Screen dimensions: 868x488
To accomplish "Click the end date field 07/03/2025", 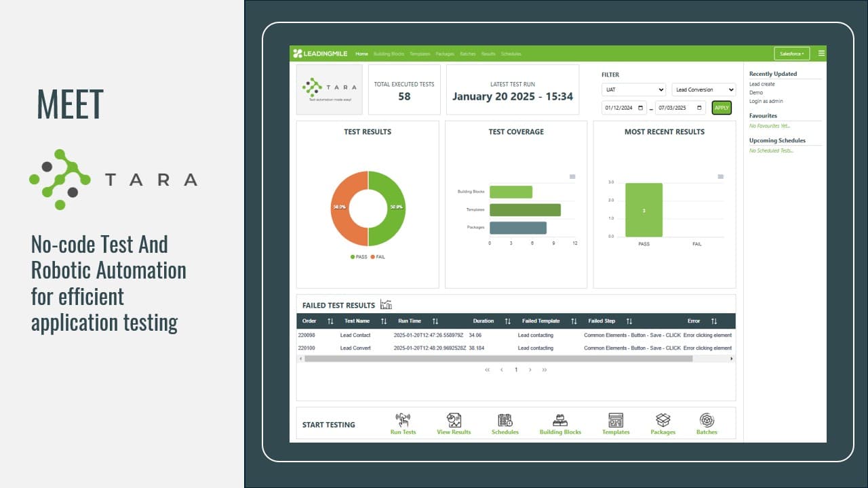I will 680,108.
